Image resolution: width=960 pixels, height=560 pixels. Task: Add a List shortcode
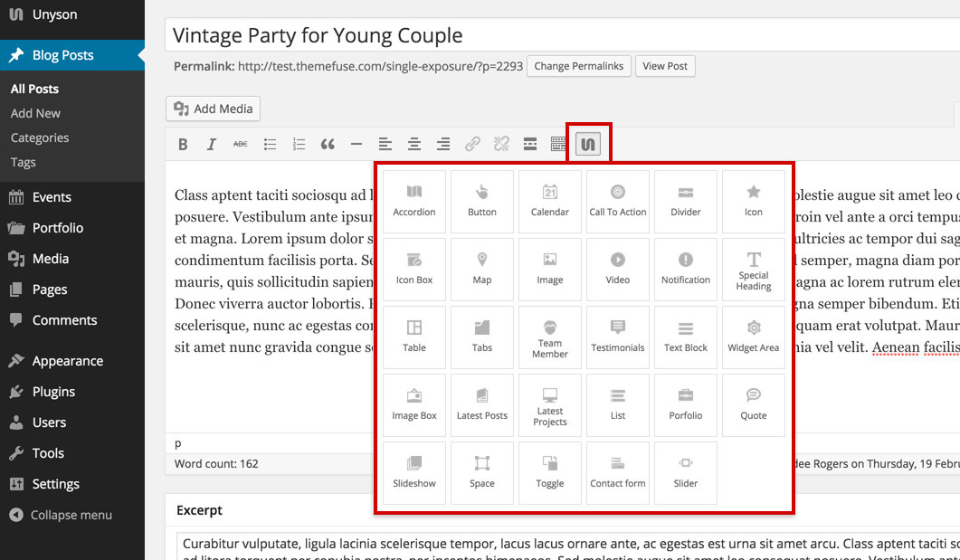pyautogui.click(x=618, y=405)
